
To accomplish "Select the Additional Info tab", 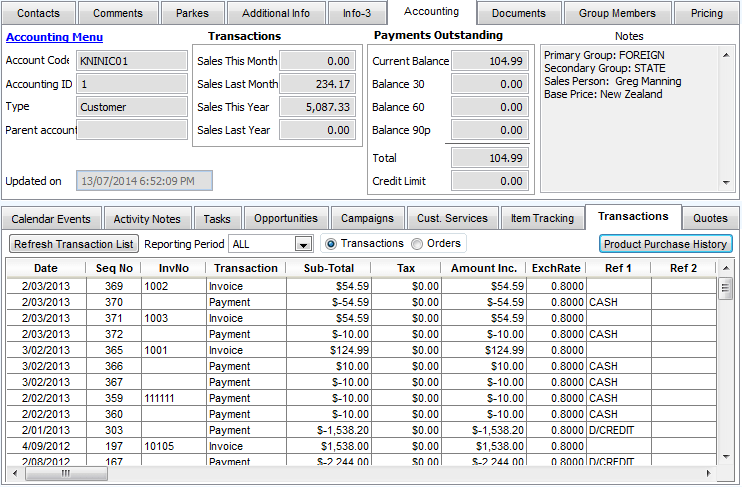I will (276, 13).
